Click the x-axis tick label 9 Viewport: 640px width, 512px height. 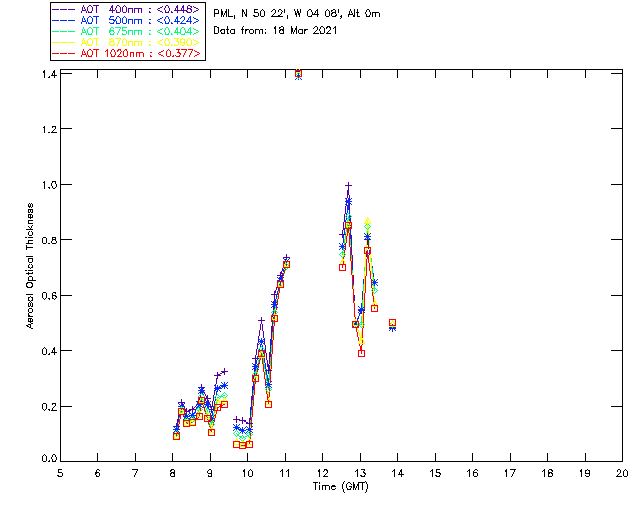pos(210,473)
